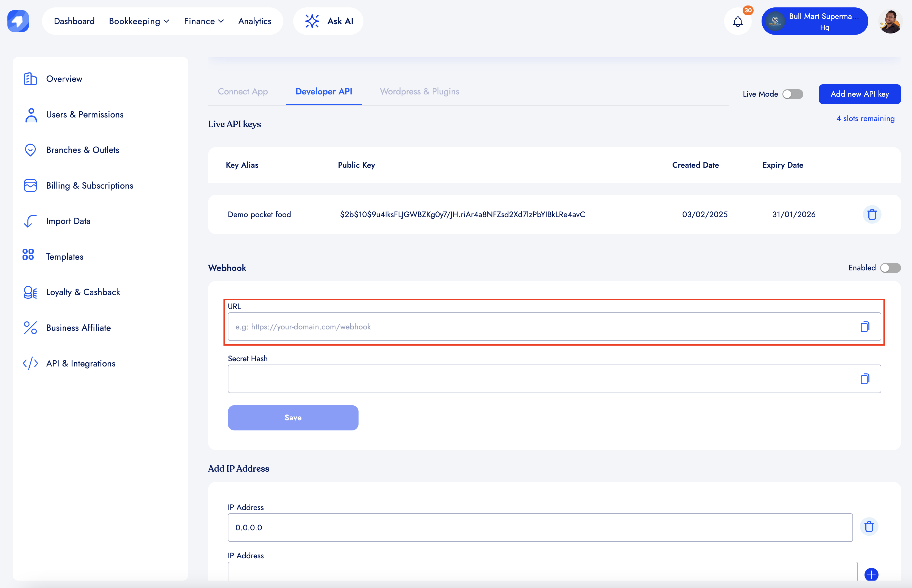Image resolution: width=912 pixels, height=588 pixels.
Task: Delete the Demo pocket food API key
Action: click(x=872, y=215)
